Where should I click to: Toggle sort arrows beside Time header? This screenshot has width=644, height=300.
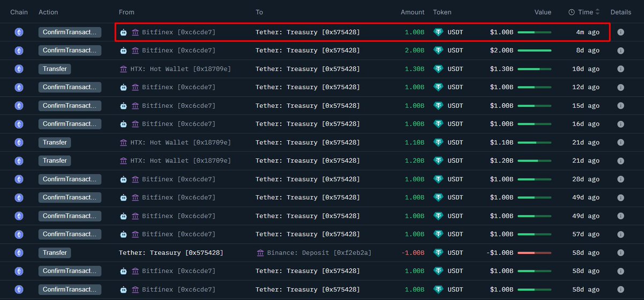[598, 12]
